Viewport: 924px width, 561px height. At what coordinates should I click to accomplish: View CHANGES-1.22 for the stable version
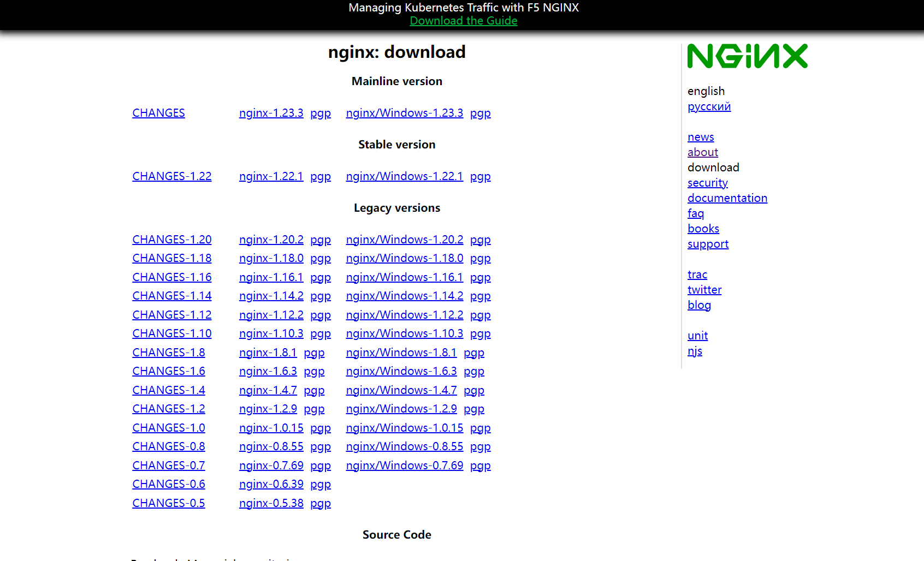pos(171,176)
